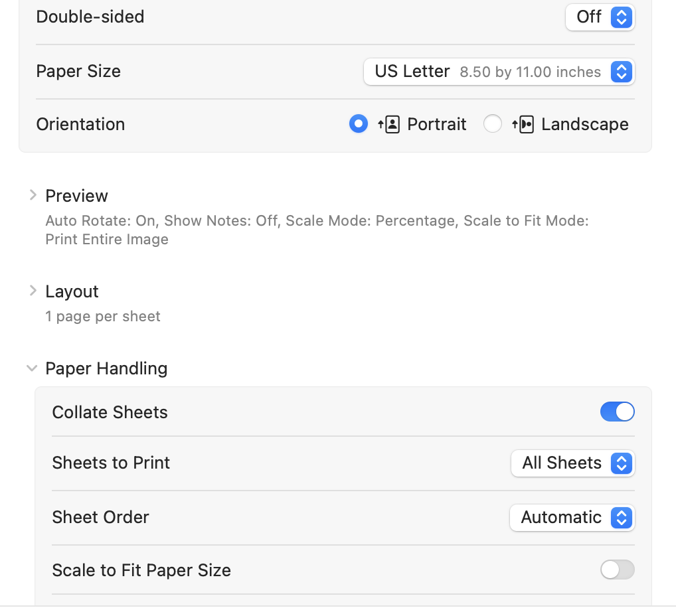Viewport: 676px width, 616px height.
Task: Click the Paper Size stepper arrows icon
Action: pos(621,71)
